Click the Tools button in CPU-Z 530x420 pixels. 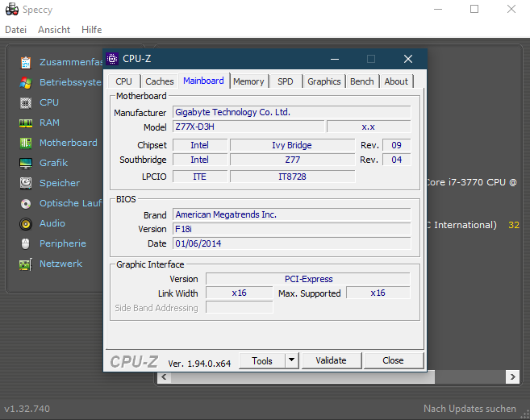tap(262, 361)
